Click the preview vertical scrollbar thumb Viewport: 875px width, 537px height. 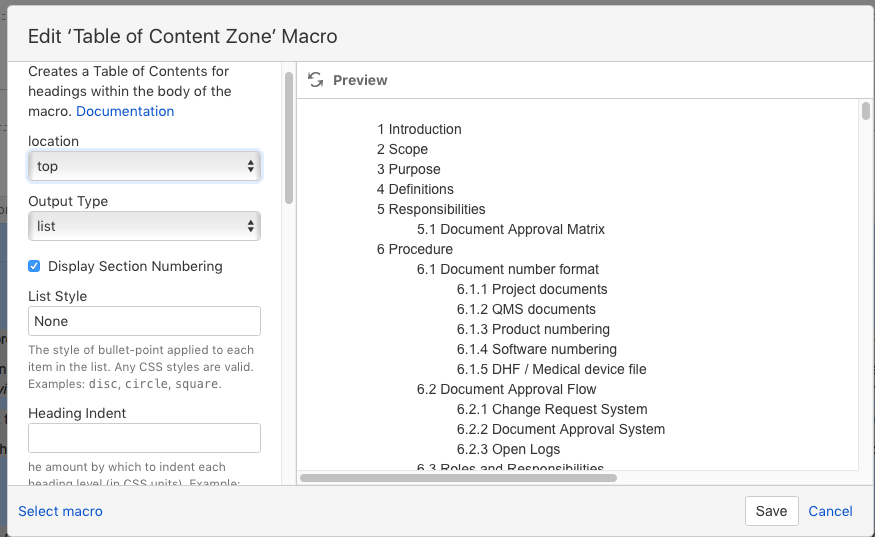866,111
